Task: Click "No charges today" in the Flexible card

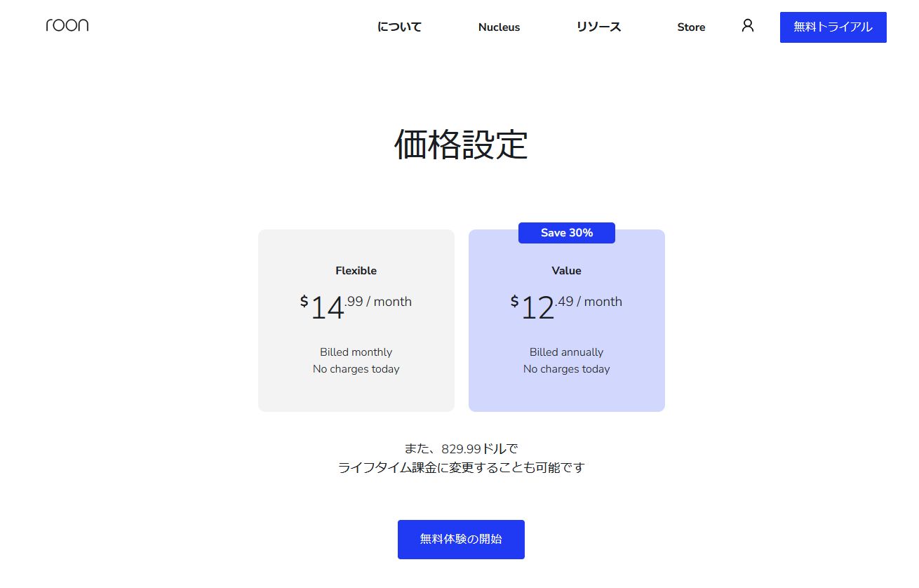Action: pos(356,369)
